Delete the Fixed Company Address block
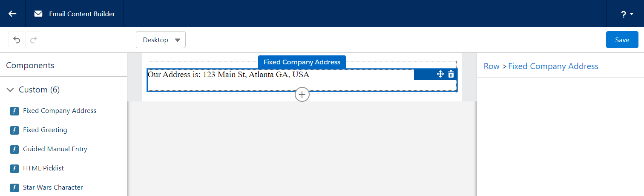 (451, 74)
